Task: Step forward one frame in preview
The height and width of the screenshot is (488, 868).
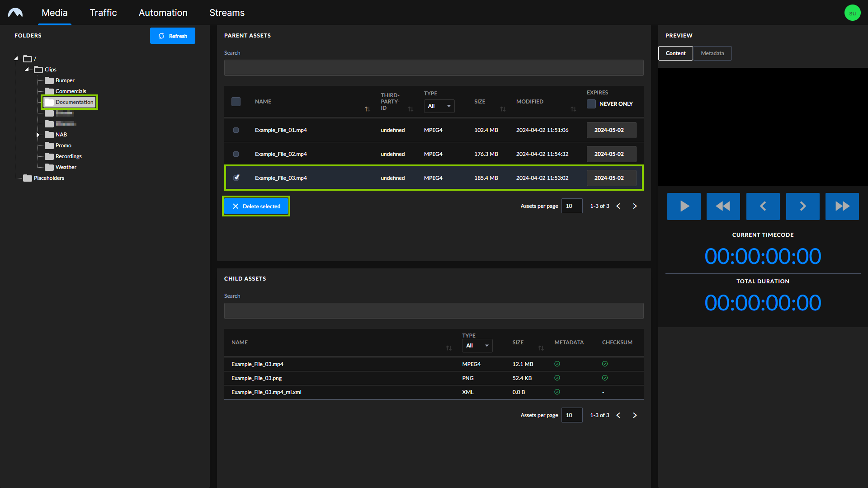Action: coord(802,206)
